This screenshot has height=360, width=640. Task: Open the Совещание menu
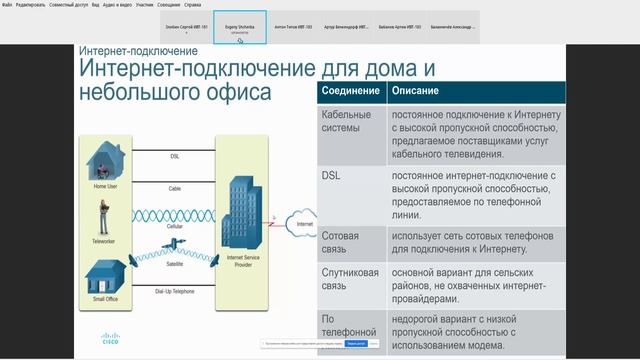click(x=169, y=5)
